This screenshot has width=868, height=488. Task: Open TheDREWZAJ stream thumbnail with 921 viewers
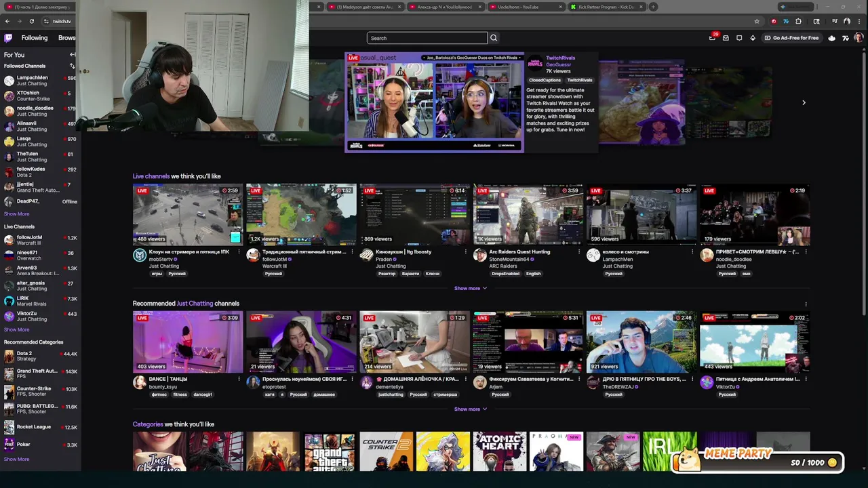(x=642, y=342)
